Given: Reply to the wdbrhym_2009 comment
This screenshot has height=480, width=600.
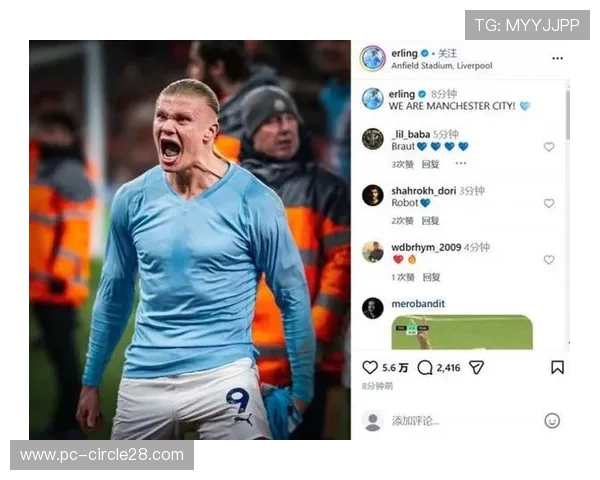Looking at the screenshot, I should point(431,277).
